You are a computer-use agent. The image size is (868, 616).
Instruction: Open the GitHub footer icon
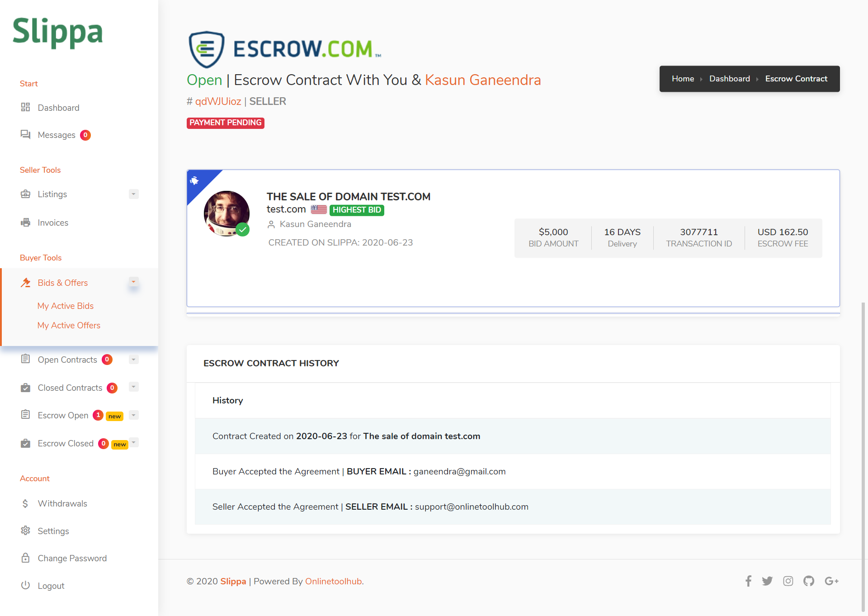point(809,581)
